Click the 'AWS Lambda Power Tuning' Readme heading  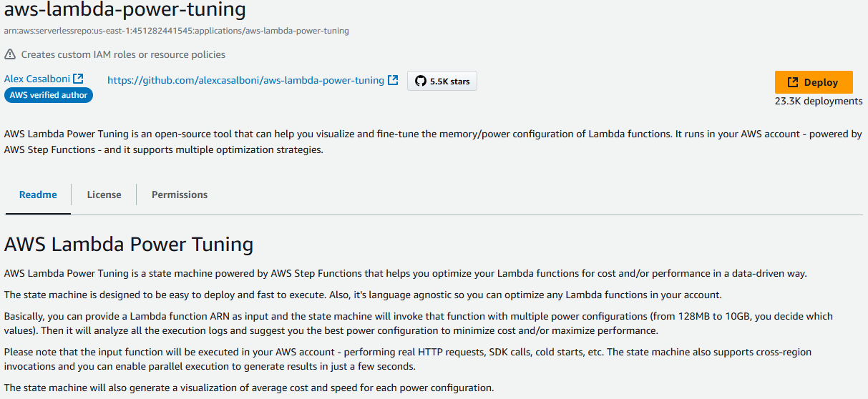[x=129, y=245]
